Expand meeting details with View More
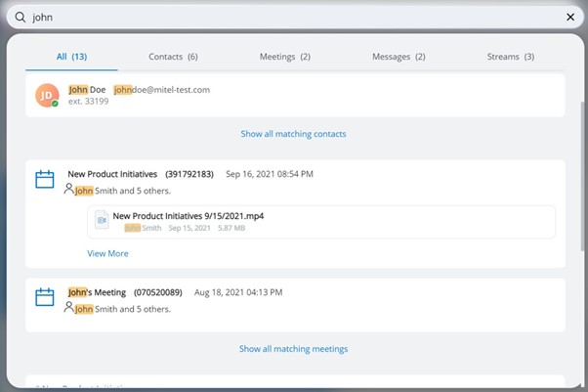Image resolution: width=588 pixels, height=392 pixels. pos(107,253)
